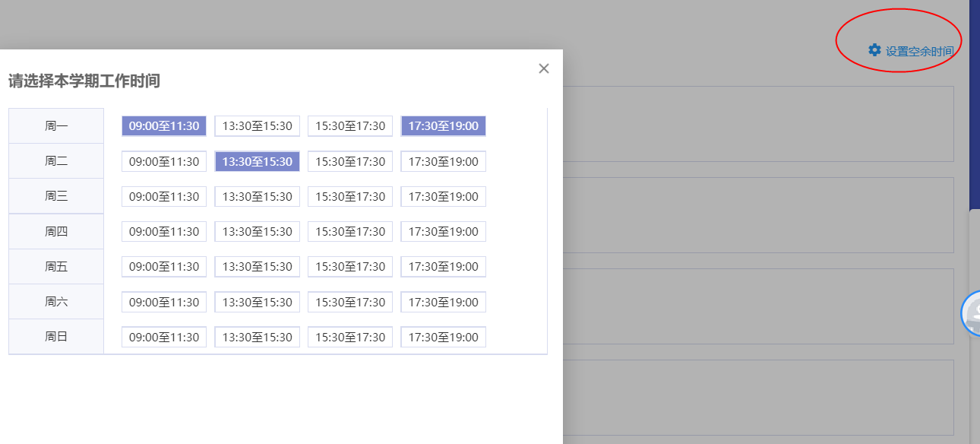Viewport: 980px width, 444px height.
Task: Deselect Monday 09:00至11:30 time slot
Action: coord(164,126)
